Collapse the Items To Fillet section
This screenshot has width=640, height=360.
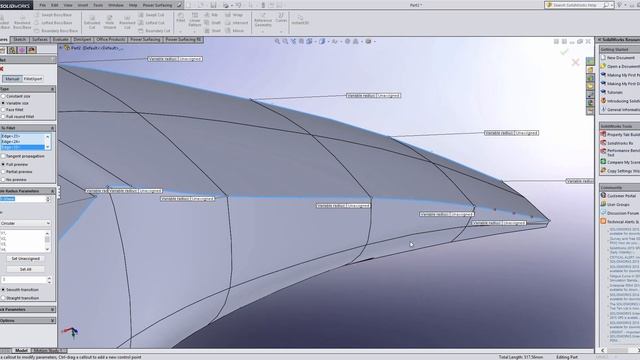pos(52,128)
